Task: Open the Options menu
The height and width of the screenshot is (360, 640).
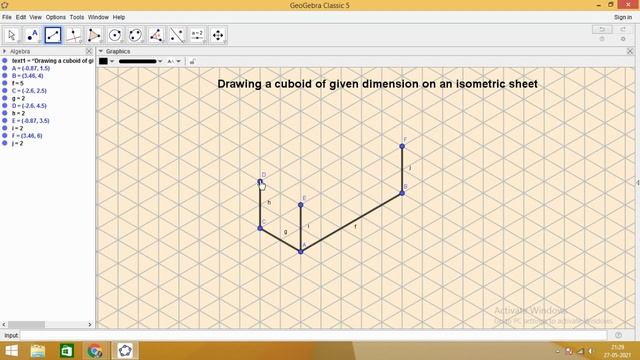Action: pos(56,17)
